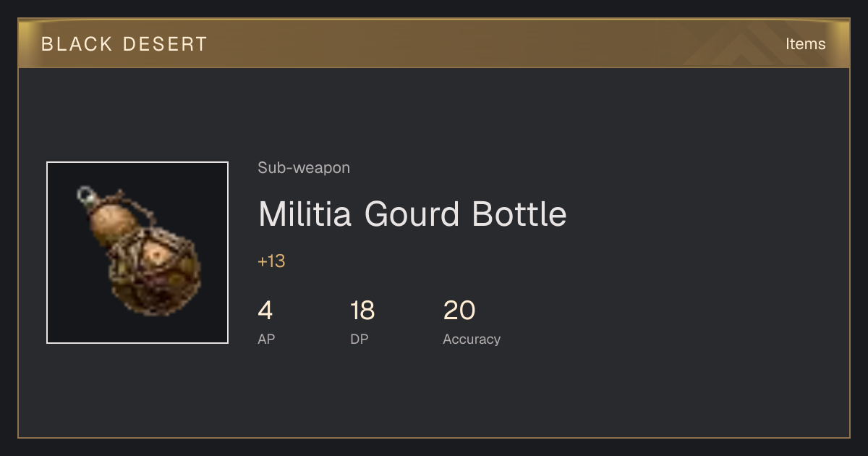Open the Items link in the header
This screenshot has width=868, height=456.
pos(805,43)
